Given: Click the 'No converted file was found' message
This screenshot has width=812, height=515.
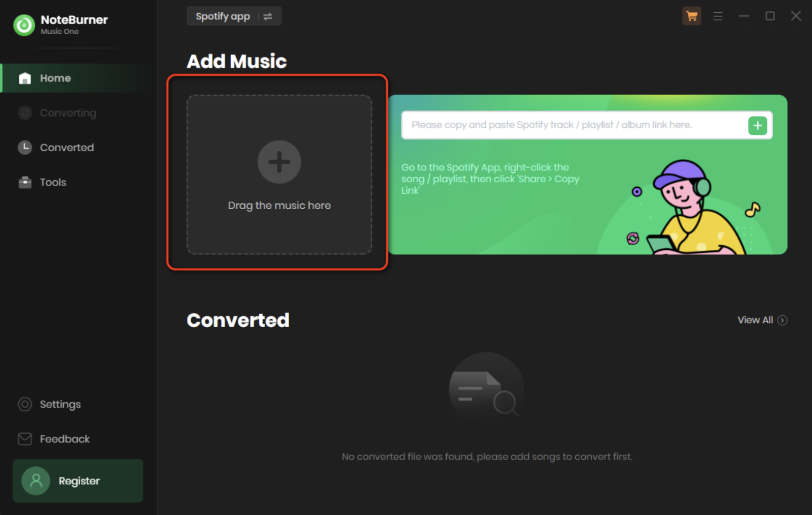Looking at the screenshot, I should [487, 457].
